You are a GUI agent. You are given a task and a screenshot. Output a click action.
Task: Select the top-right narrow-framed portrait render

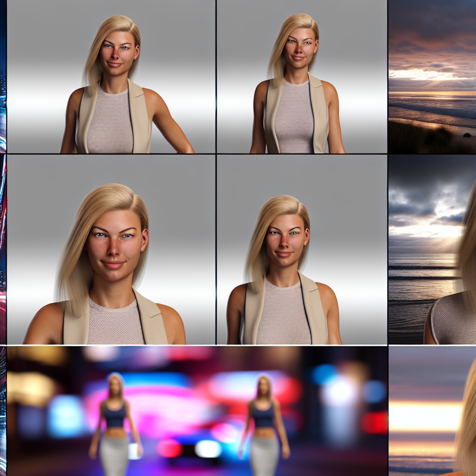point(302,77)
